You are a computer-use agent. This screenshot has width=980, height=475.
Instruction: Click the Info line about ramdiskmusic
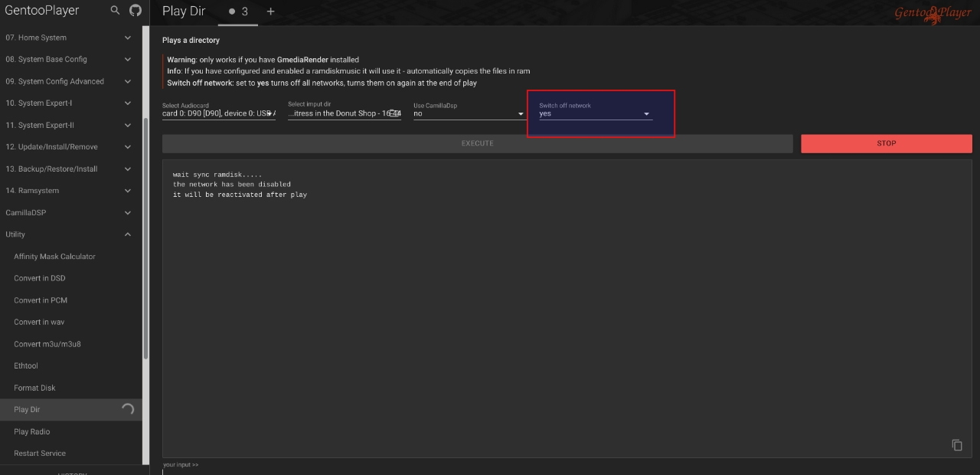tap(348, 71)
